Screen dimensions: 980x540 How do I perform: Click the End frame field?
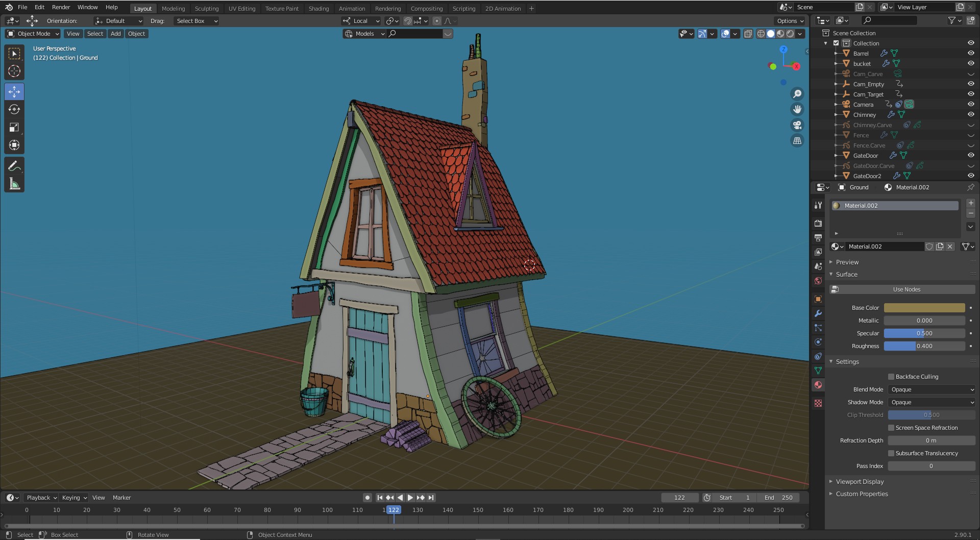click(778, 498)
